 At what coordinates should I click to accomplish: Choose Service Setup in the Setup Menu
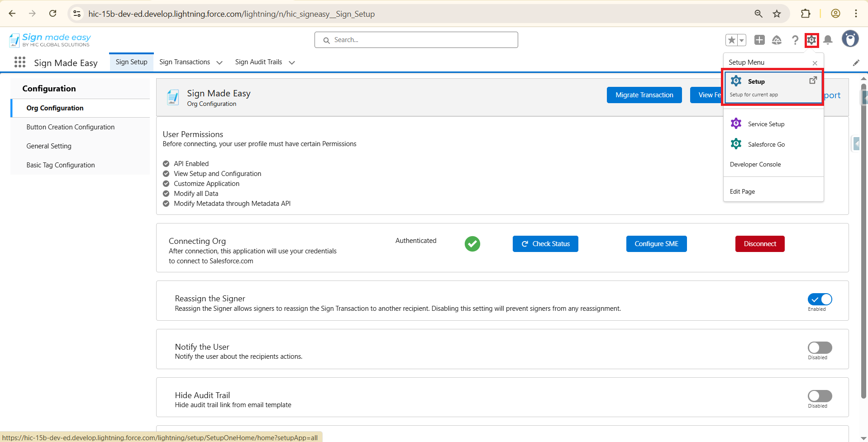[x=766, y=124]
